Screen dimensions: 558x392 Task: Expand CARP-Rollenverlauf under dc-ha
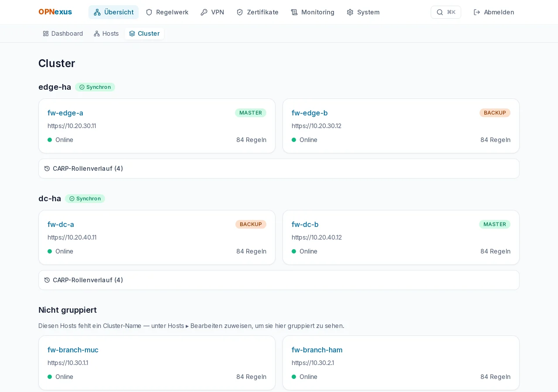coord(279,280)
